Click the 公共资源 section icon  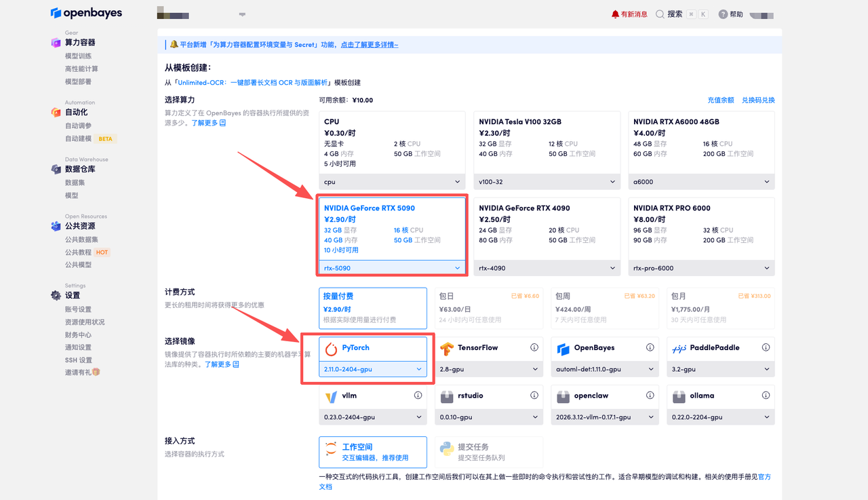(x=56, y=226)
